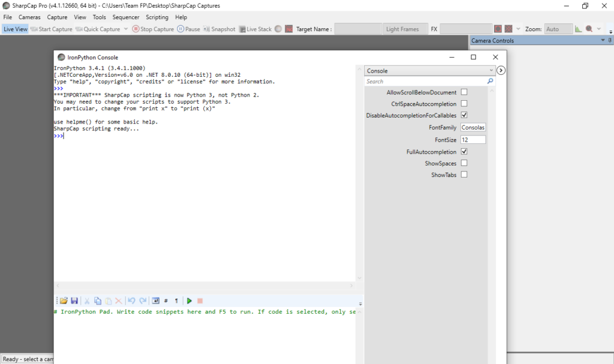
Task: Open the Zoom Auto combo box
Action: coord(558,29)
